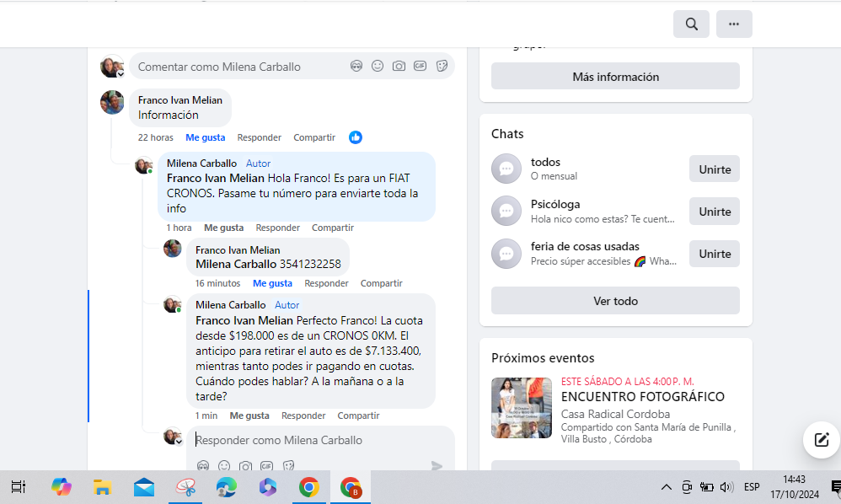Toggle Me gusta on the 3541232258 reply
Viewport: 841px width, 504px height.
point(272,283)
